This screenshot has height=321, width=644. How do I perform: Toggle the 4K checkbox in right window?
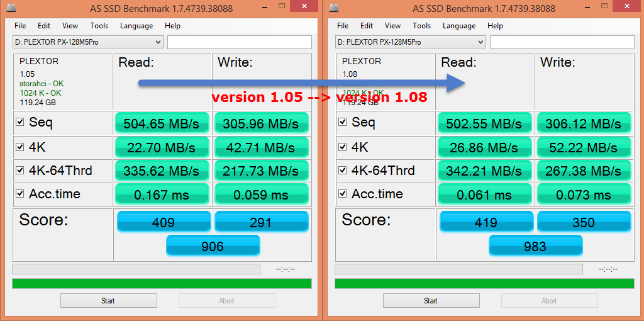pos(343,147)
